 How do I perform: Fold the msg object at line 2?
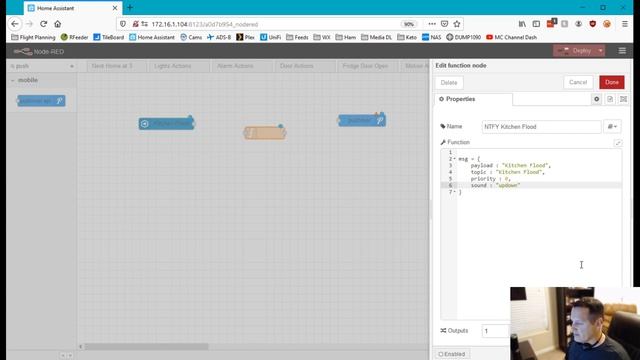tap(454, 159)
